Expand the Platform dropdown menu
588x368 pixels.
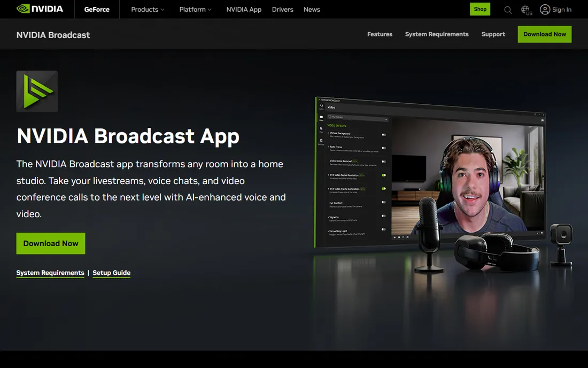pos(195,10)
